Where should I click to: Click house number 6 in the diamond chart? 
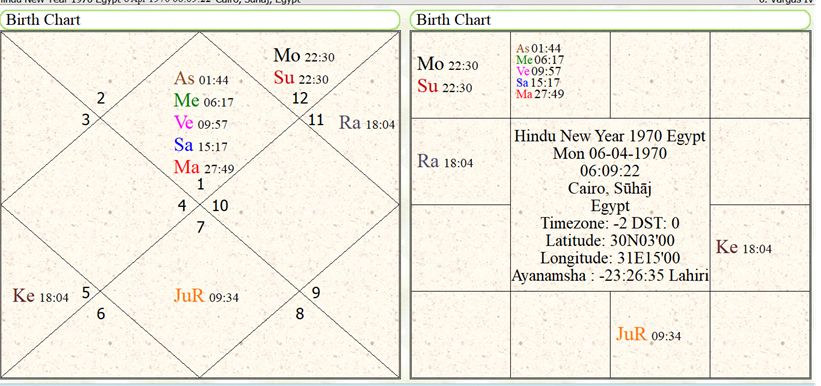click(101, 314)
